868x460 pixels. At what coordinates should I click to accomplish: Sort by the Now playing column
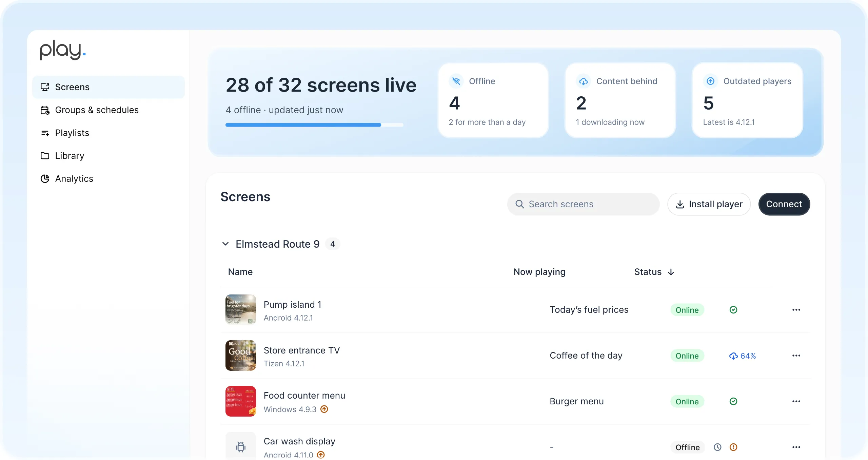point(539,272)
